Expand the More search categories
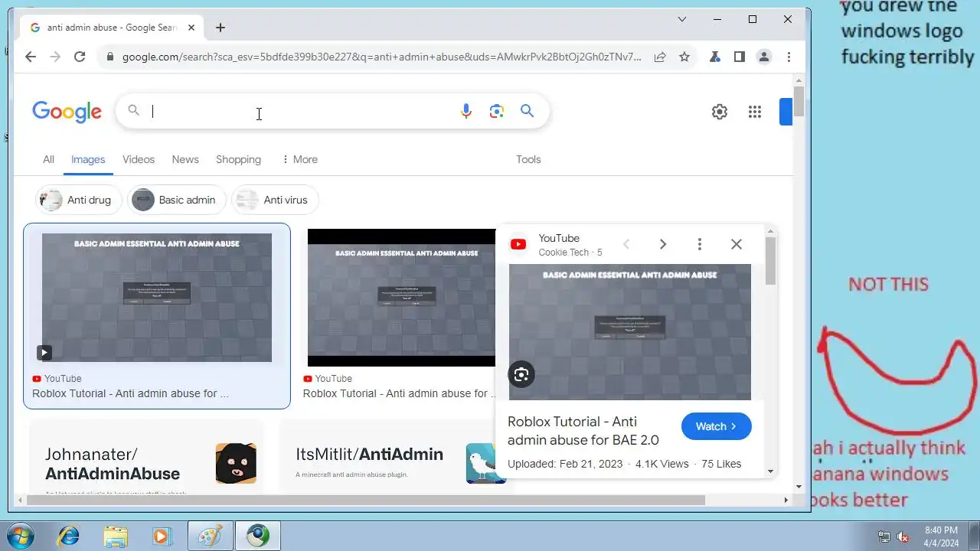 (x=299, y=159)
